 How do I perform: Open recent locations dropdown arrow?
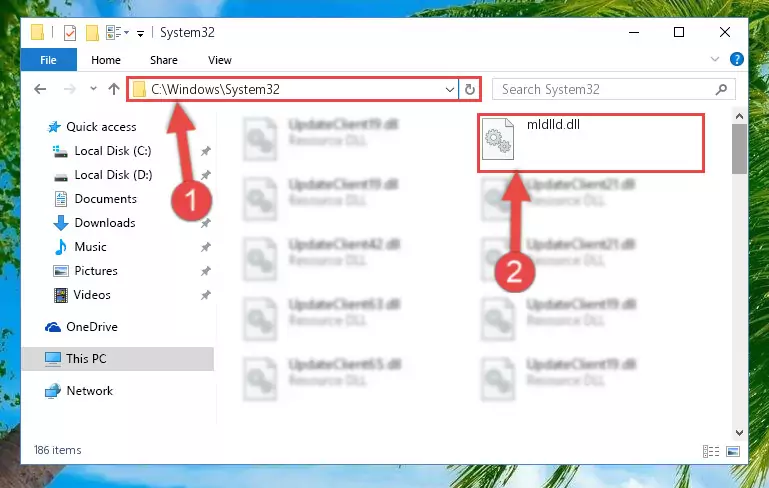click(93, 89)
